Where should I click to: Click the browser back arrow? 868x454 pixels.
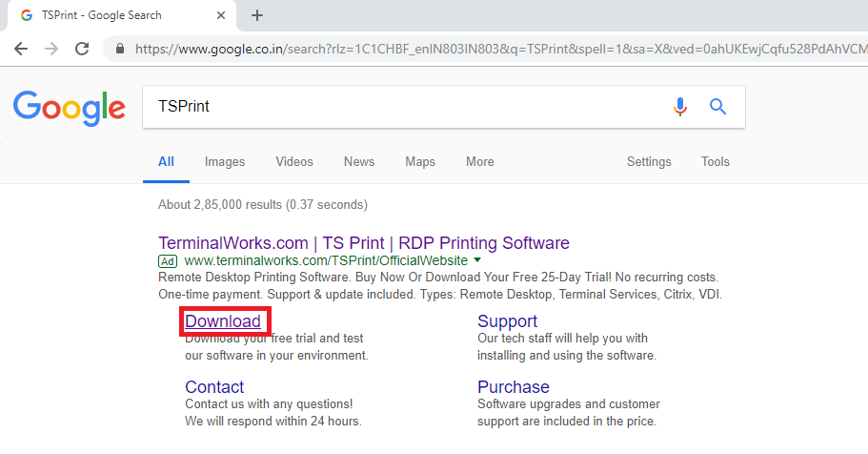point(21,49)
